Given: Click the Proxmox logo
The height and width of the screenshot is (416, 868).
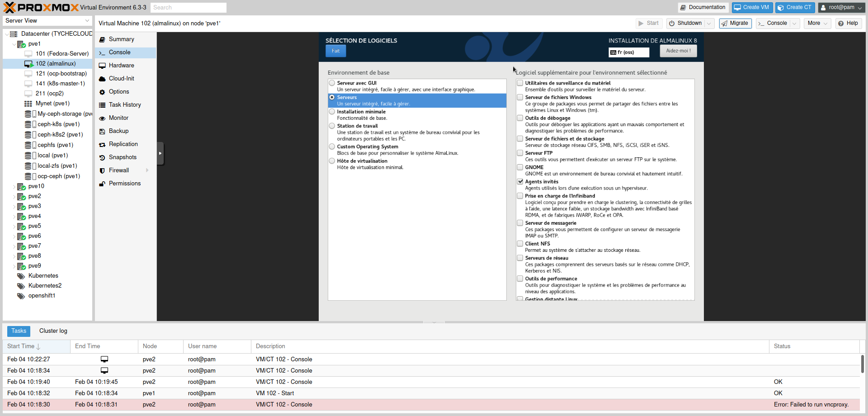Looking at the screenshot, I should tap(41, 7).
